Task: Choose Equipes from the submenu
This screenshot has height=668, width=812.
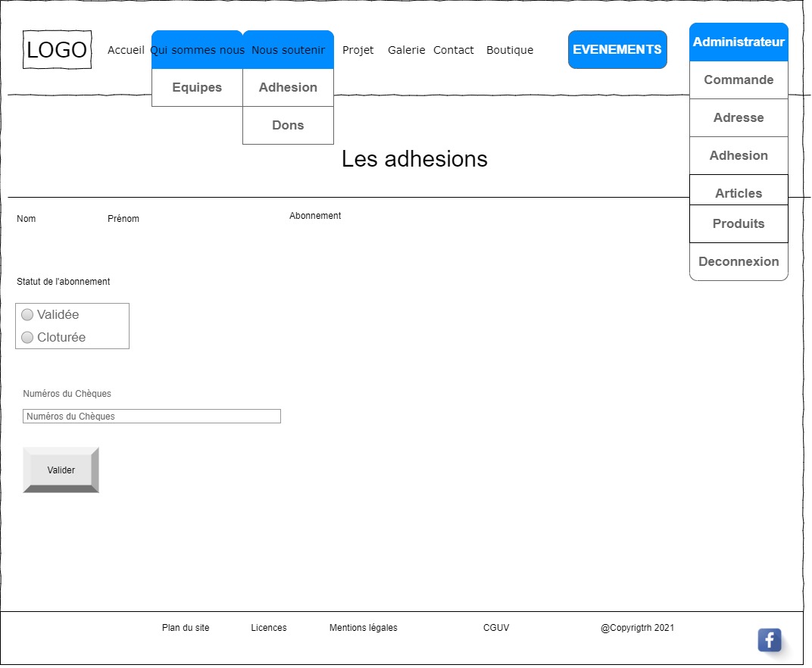Action: pyautogui.click(x=197, y=88)
